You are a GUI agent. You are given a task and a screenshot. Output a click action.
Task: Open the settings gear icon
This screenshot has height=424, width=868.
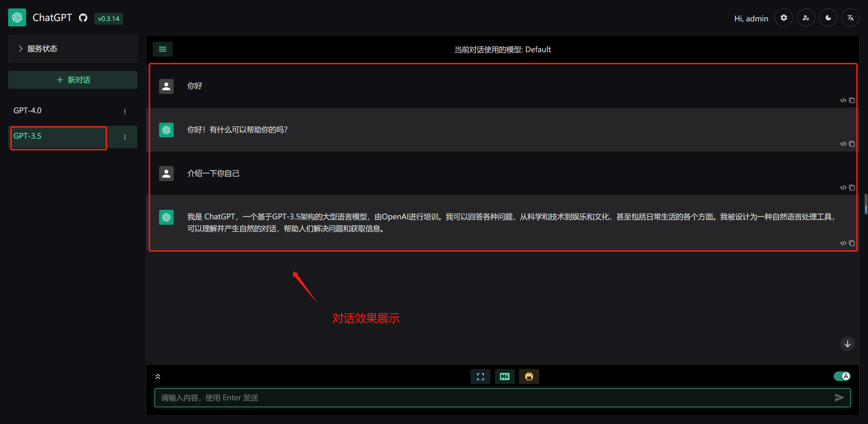click(x=784, y=17)
